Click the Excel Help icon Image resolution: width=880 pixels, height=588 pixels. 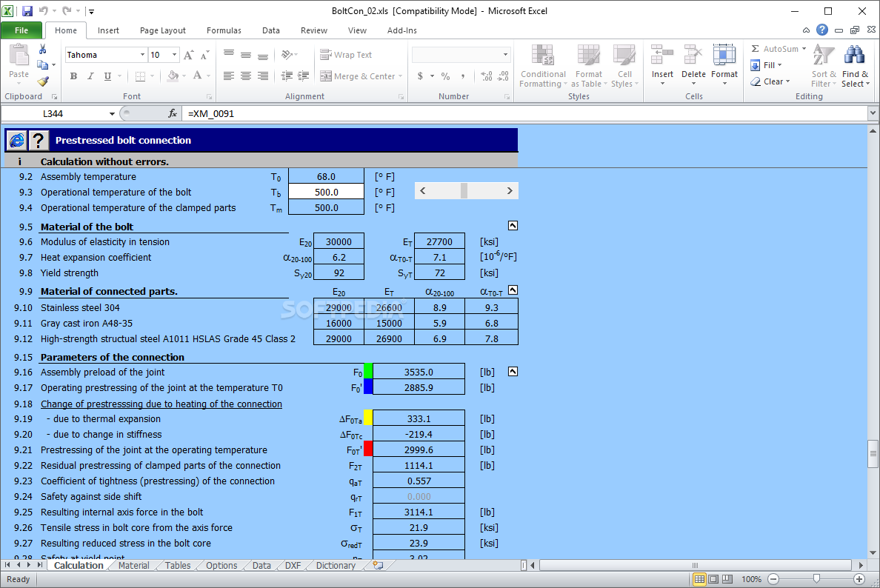click(x=821, y=30)
